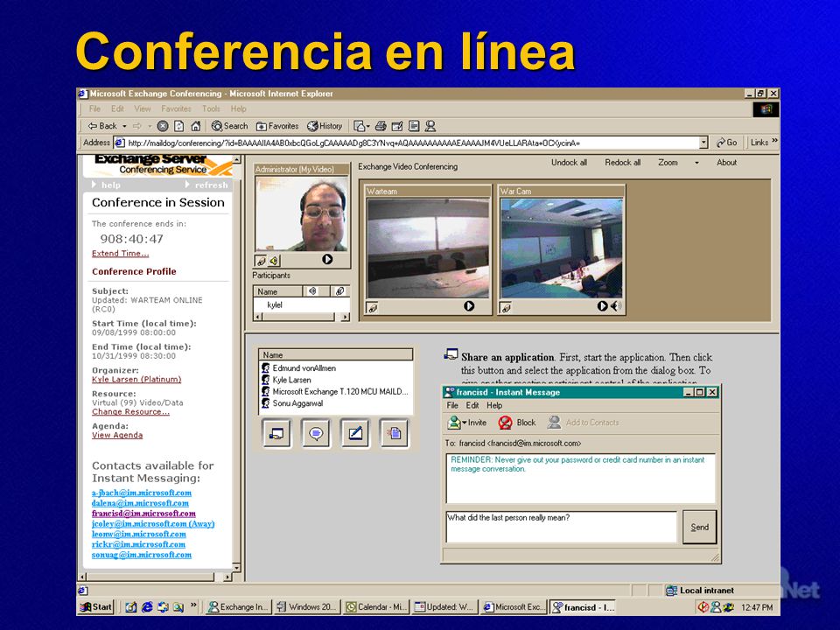This screenshot has height=630, width=840.
Task: Click the Block icon in Instant Message window
Action: point(505,423)
